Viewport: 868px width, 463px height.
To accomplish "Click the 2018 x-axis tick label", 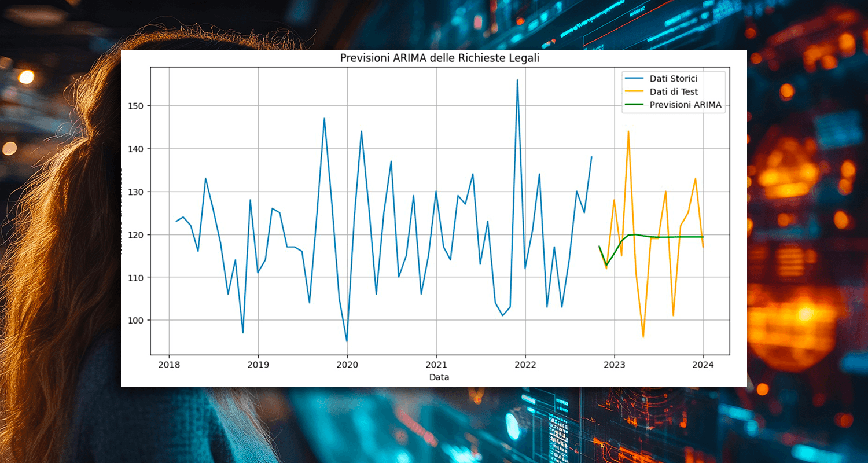I will (168, 365).
